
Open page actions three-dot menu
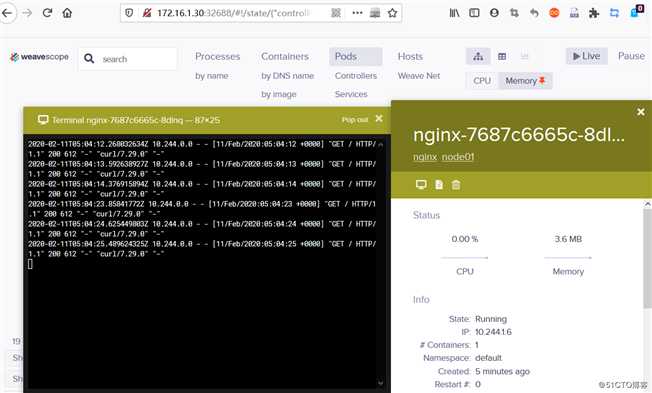tap(357, 13)
